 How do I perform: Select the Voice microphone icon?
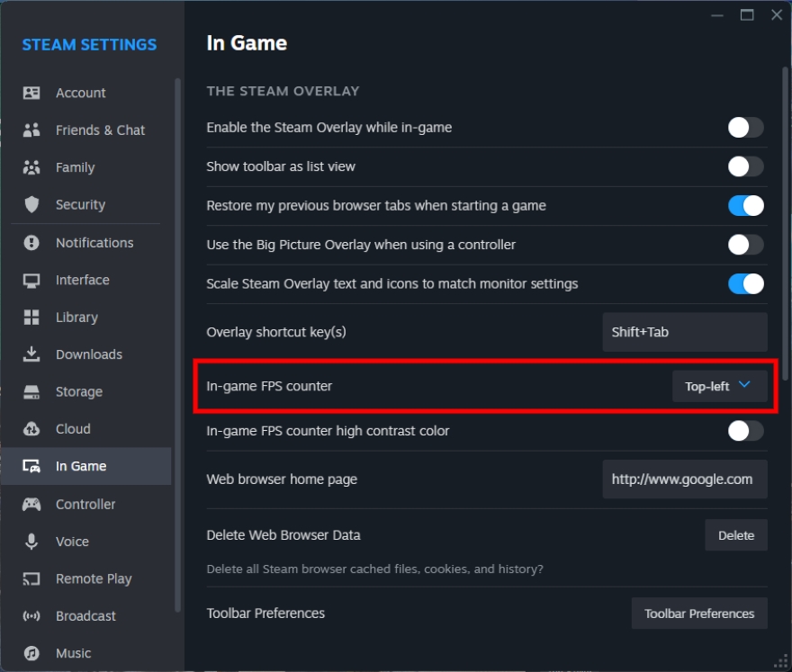click(31, 542)
